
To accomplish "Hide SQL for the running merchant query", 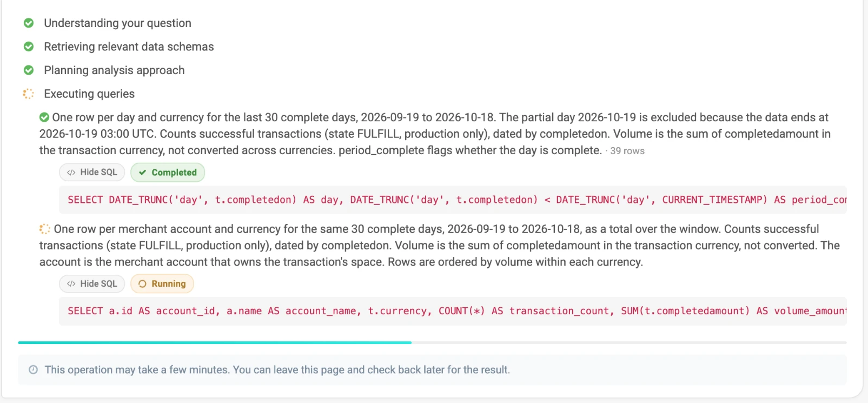I will (92, 283).
